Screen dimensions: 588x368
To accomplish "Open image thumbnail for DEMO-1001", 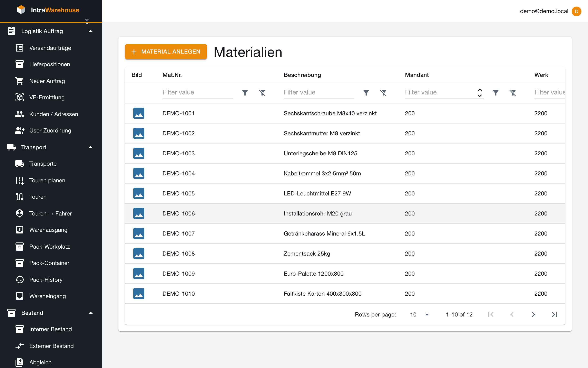I will click(x=139, y=113).
